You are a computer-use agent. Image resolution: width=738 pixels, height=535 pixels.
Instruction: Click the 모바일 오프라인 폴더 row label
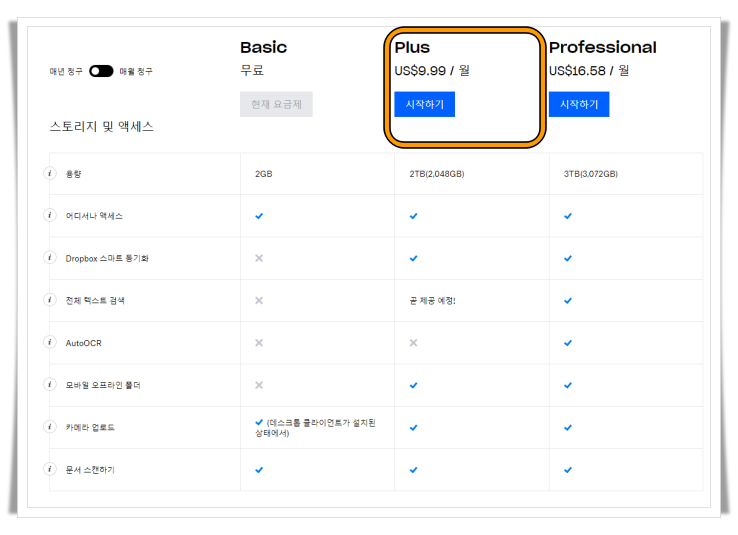103,385
